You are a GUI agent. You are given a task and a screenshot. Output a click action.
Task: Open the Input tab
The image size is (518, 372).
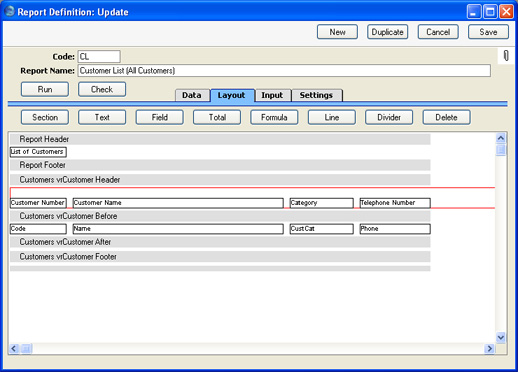tap(272, 95)
